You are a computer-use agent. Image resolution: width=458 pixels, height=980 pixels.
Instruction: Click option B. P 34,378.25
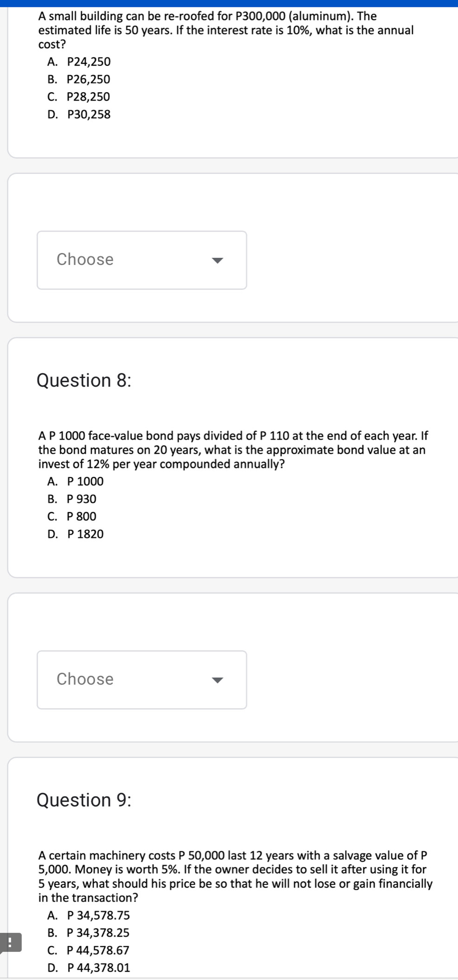point(89,933)
